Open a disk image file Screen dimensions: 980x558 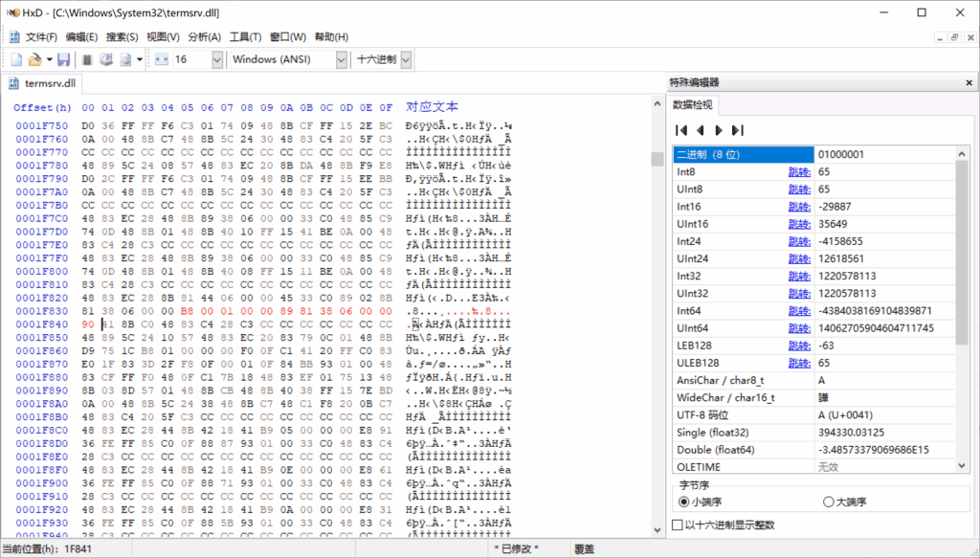tap(123, 58)
